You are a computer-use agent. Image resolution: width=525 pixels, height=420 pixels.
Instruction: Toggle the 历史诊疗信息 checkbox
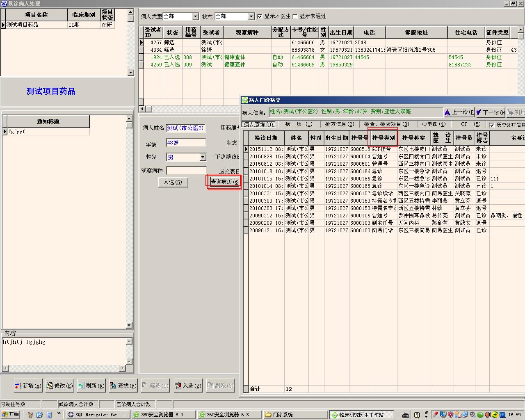pos(492,125)
